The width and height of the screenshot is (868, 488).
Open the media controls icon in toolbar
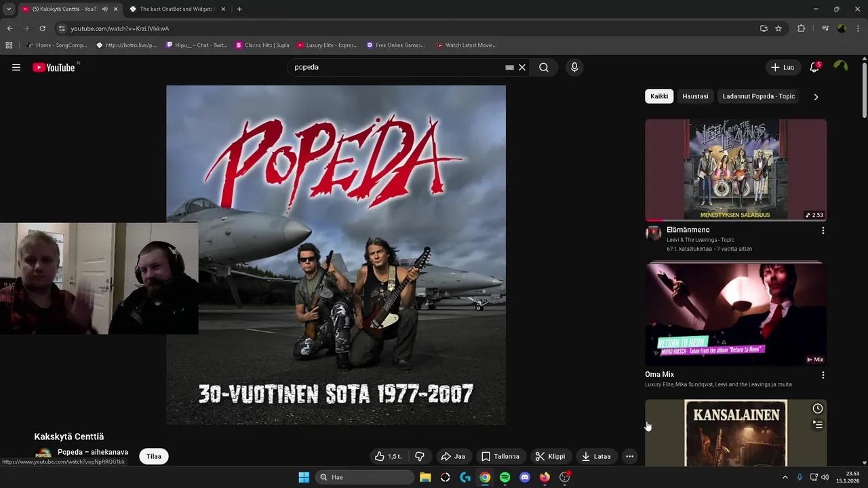point(825,28)
